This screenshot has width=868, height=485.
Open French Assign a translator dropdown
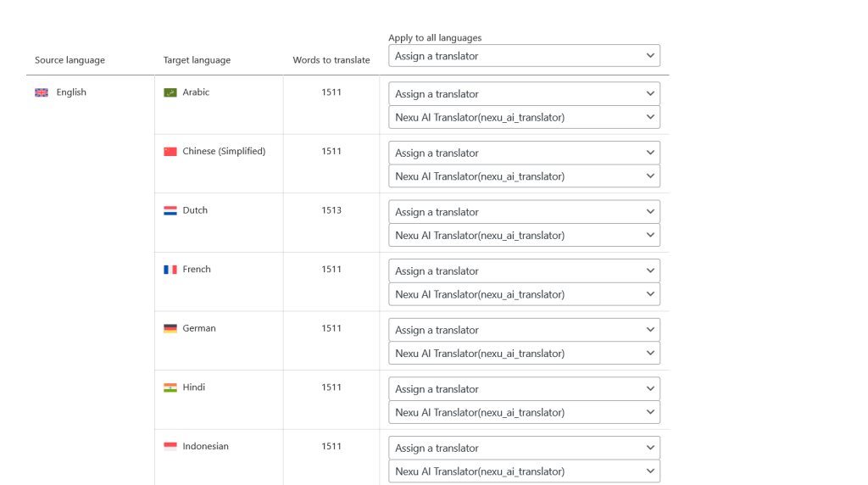pos(524,270)
